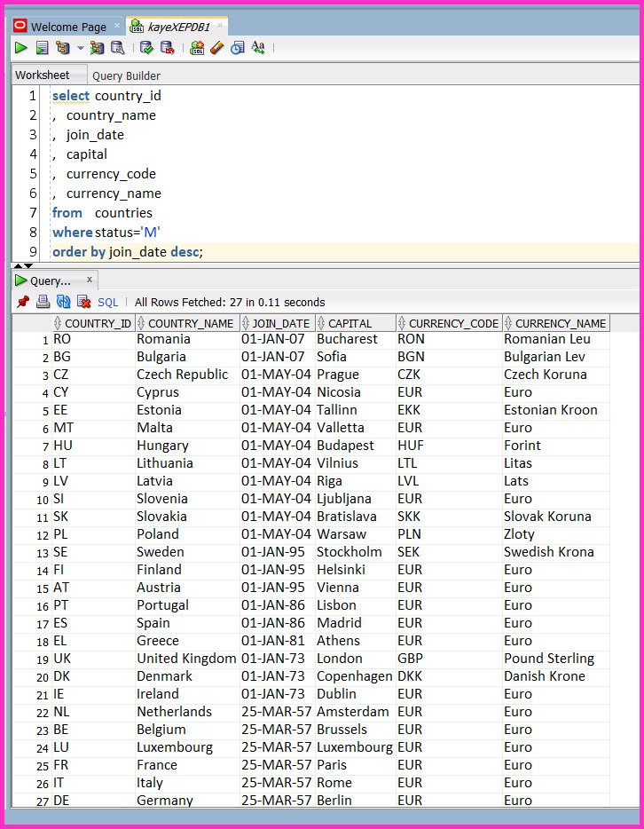Viewport: 644px width, 829px height.
Task: Refresh the query results
Action: click(63, 302)
